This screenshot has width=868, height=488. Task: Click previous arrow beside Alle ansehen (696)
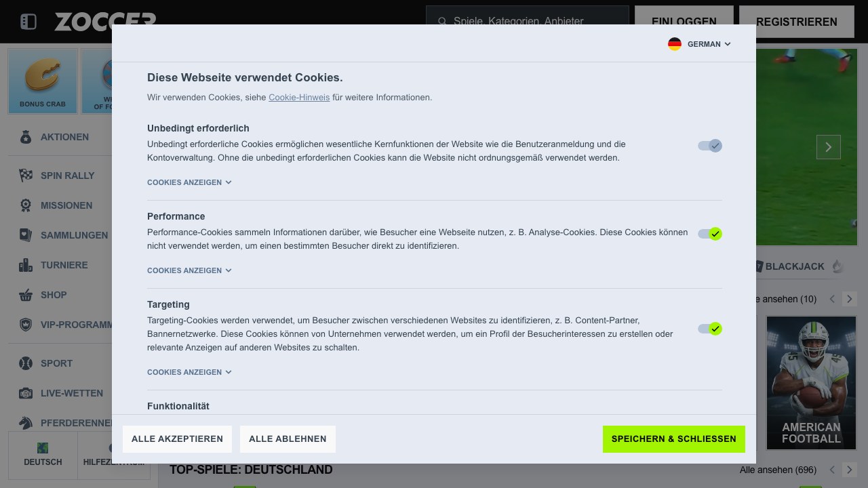point(832,470)
